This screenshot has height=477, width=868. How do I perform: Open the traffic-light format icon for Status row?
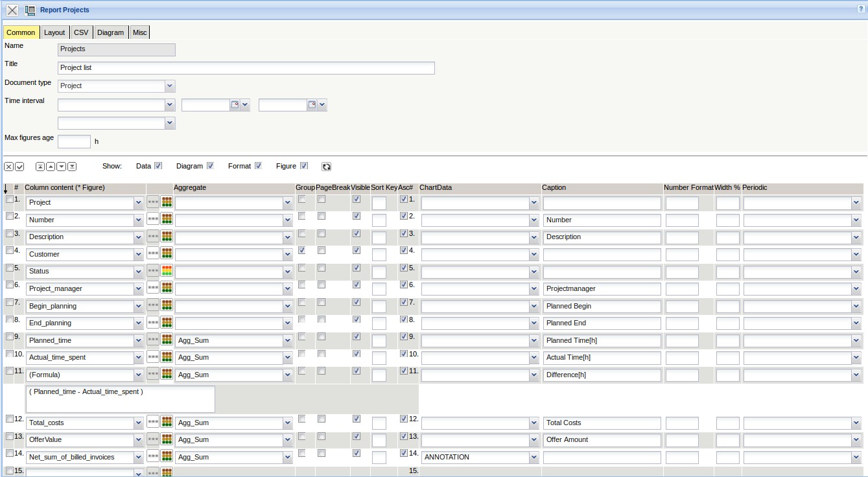pos(167,271)
